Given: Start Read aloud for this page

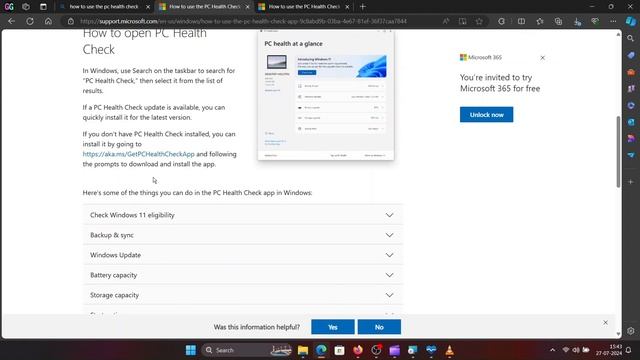Looking at the screenshot, I should pyautogui.click(x=446, y=21).
